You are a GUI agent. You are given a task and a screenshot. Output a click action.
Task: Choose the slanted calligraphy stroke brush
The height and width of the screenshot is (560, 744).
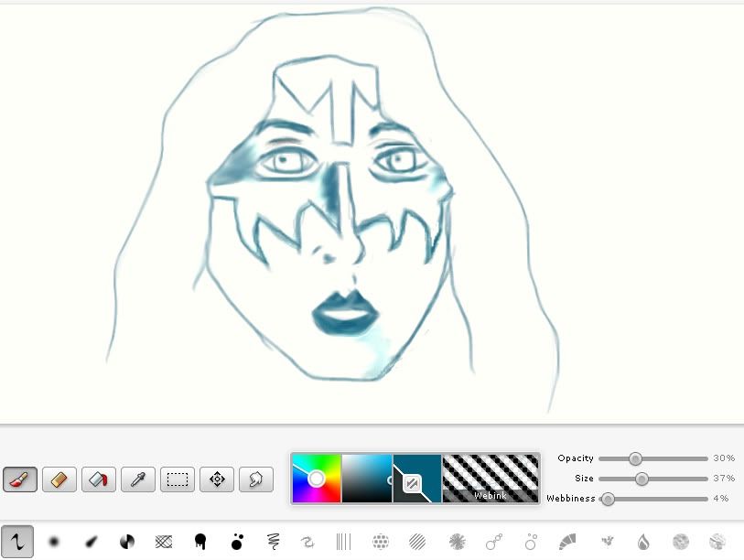click(x=91, y=542)
